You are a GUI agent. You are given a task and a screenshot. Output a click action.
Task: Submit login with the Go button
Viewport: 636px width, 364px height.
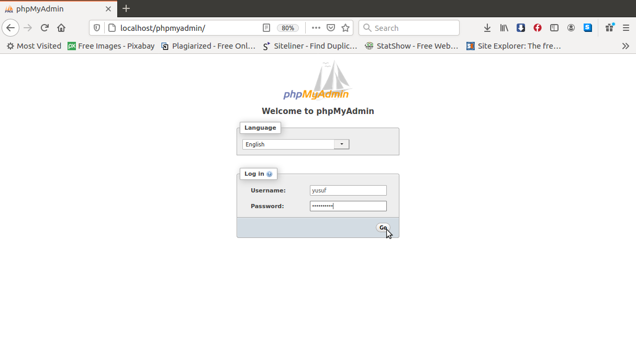tap(383, 227)
